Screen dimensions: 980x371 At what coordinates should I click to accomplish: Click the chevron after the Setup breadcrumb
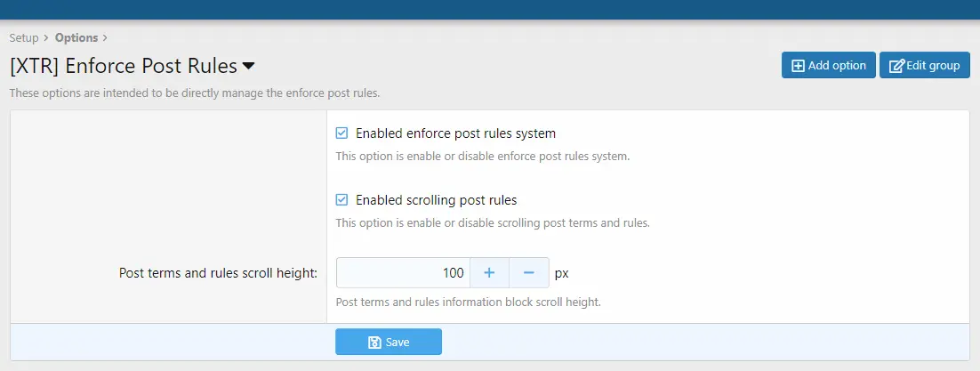(45, 37)
